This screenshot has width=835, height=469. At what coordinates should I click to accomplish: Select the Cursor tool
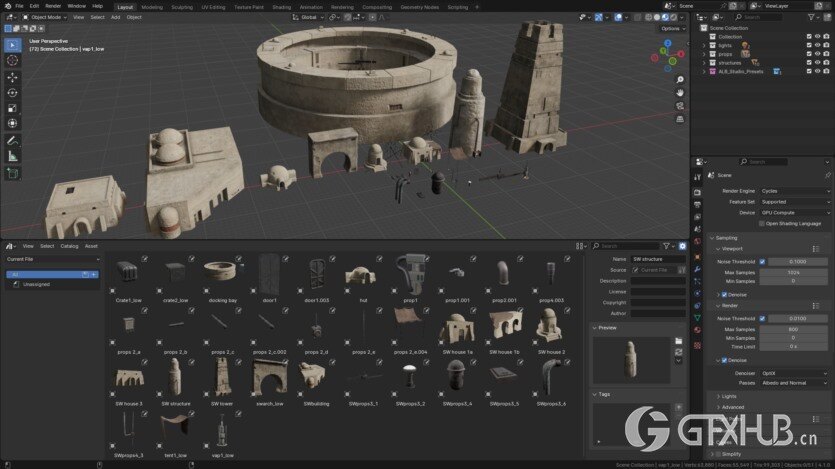(x=13, y=61)
